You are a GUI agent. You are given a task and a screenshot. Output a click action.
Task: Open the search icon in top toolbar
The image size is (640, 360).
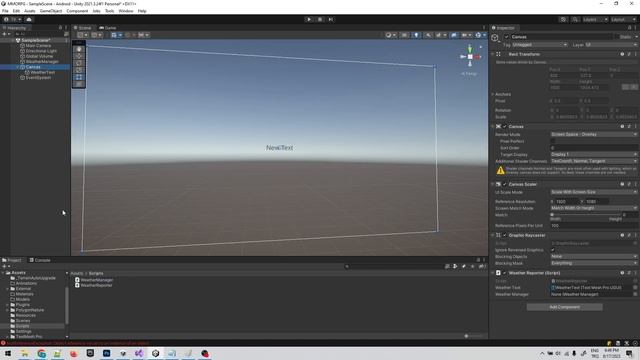pos(575,19)
